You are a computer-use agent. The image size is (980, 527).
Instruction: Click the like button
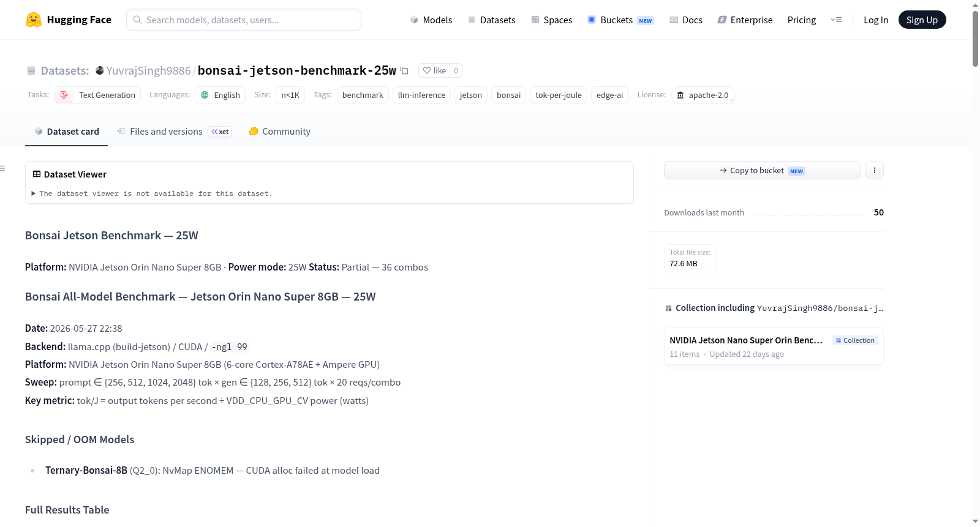pyautogui.click(x=434, y=70)
